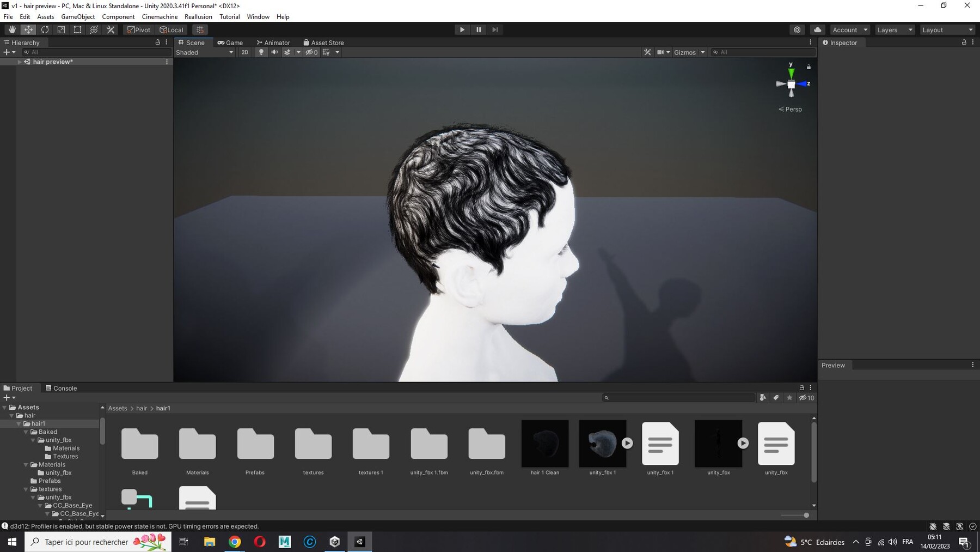Expand the unity_fbx 1 model sub-assets
980x552 pixels.
(x=627, y=443)
